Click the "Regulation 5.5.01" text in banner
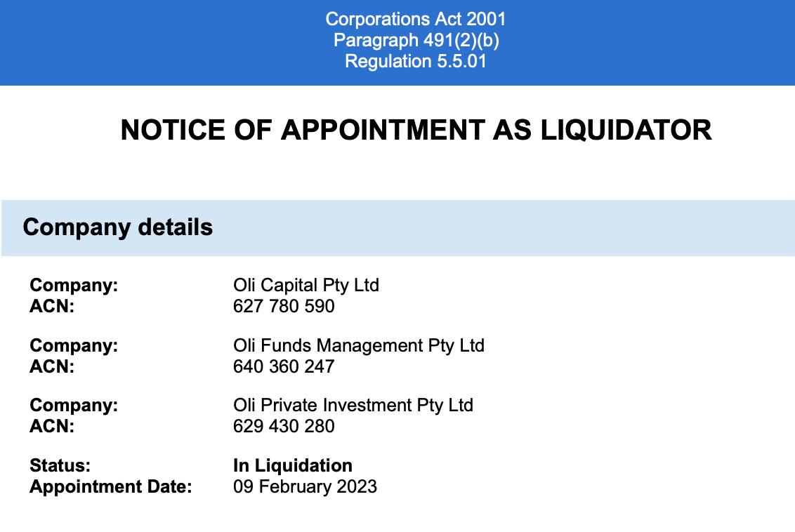The height and width of the screenshot is (532, 795). [x=416, y=61]
